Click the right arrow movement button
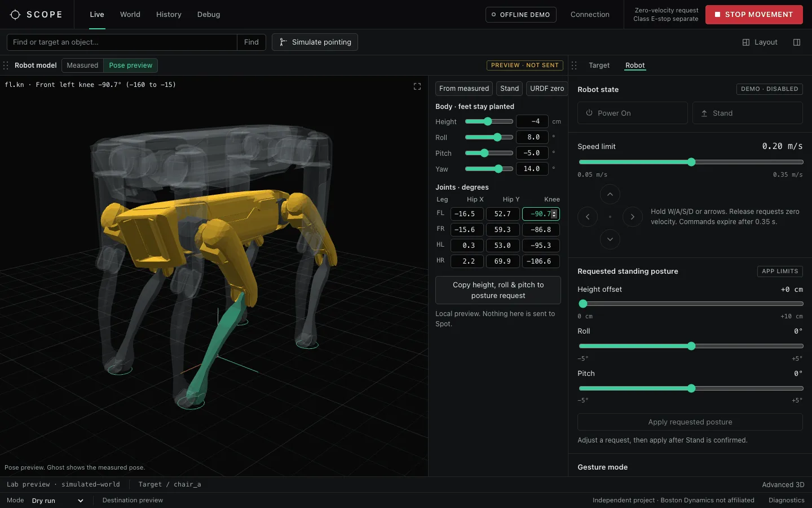This screenshot has width=812, height=508. tap(633, 217)
